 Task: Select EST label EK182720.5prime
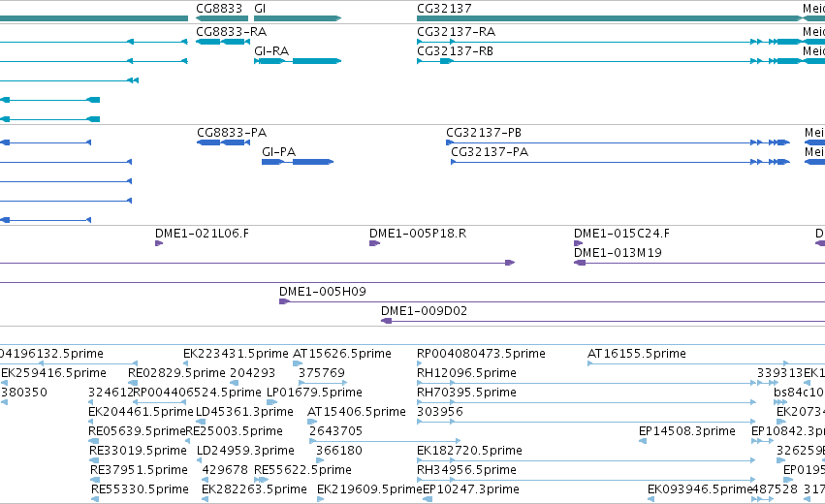tap(469, 451)
